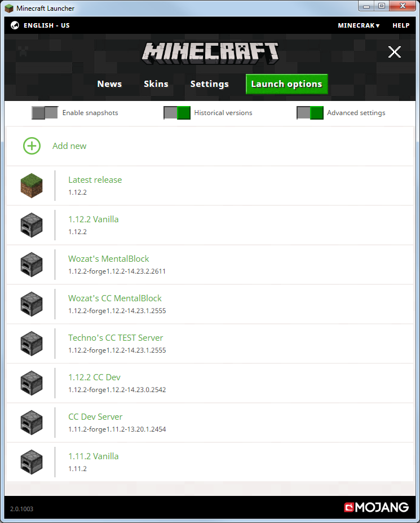Click the furnace icon beside Techno's CC TEST Server
420x523 pixels.
[32, 344]
